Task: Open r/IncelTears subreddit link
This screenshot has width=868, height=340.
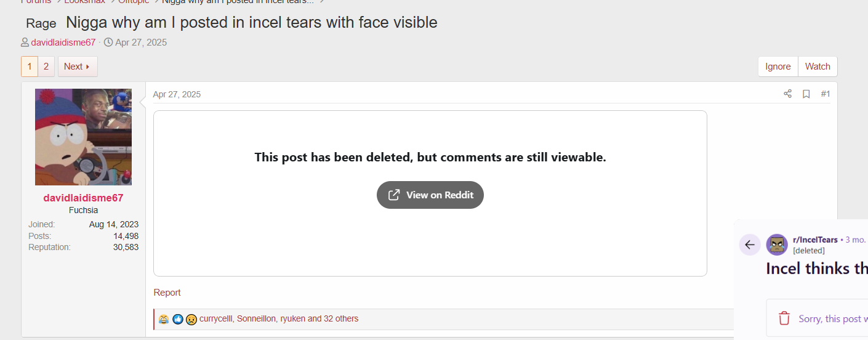Action: click(x=815, y=240)
